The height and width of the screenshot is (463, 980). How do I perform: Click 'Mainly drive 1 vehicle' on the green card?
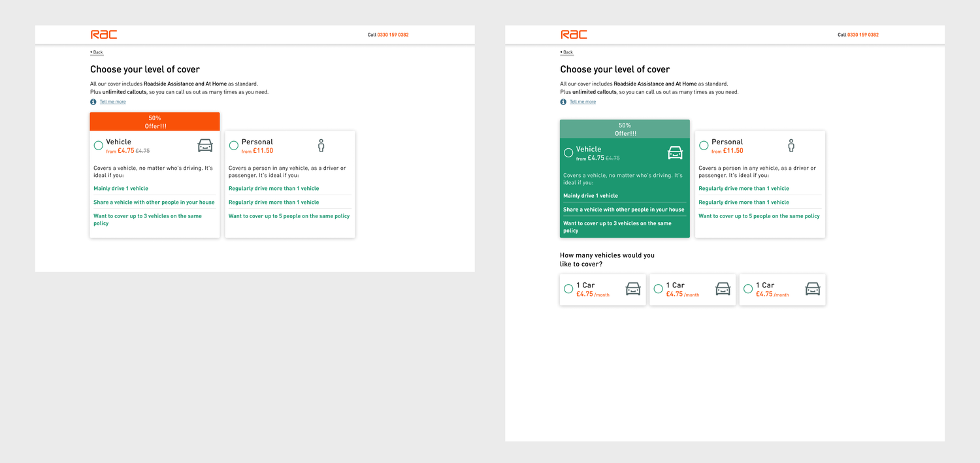click(591, 196)
